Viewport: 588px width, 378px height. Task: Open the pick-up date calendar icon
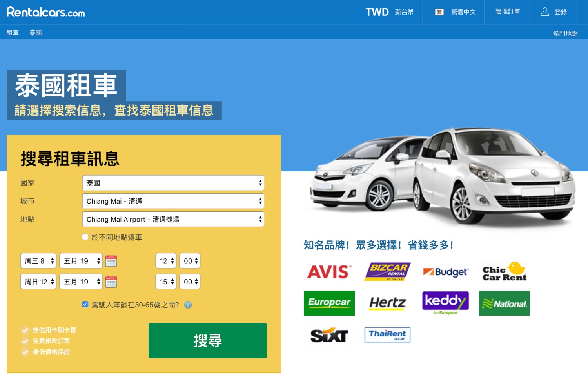coord(111,261)
